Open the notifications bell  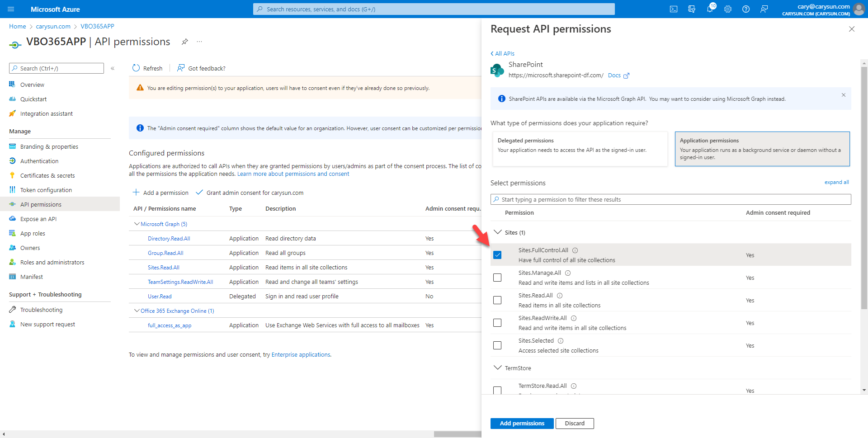(710, 9)
